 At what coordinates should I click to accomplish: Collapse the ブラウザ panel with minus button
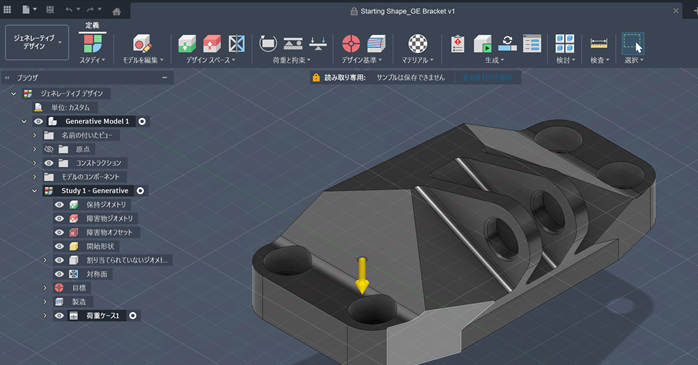click(164, 77)
